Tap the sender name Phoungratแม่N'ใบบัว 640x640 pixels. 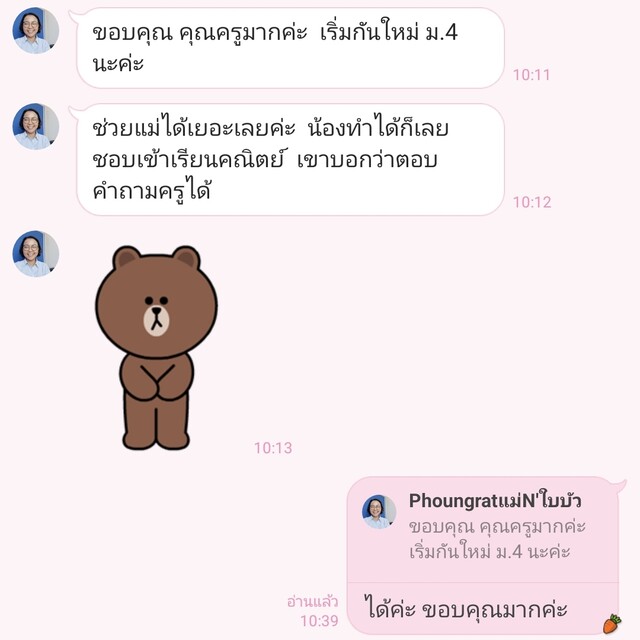495,501
